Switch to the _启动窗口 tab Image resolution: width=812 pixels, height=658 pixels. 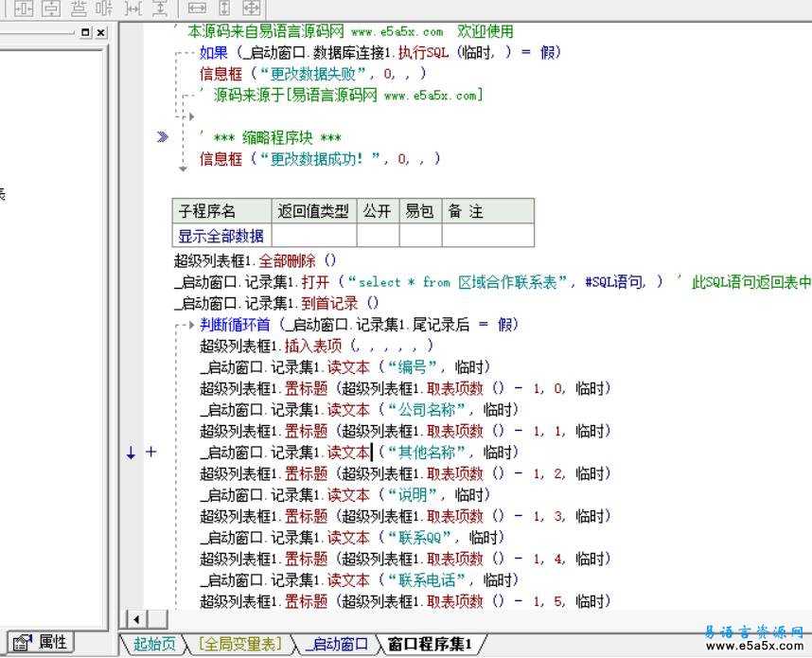[x=337, y=644]
